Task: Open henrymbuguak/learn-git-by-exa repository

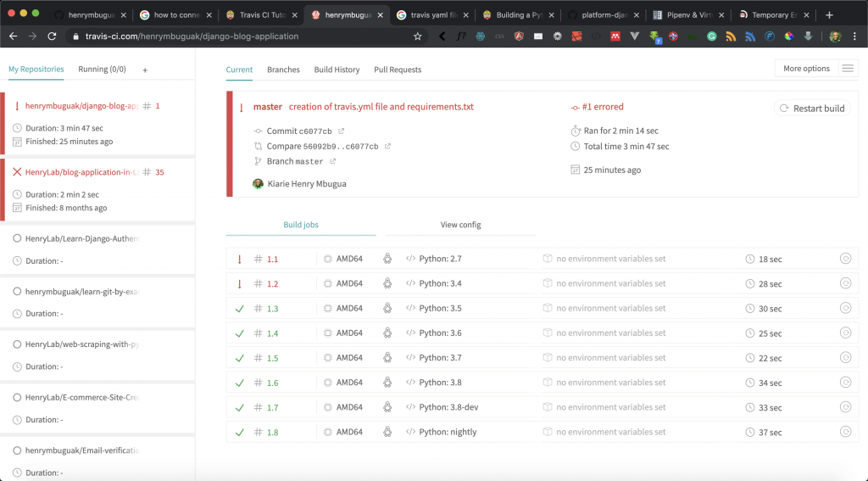Action: 81,292
